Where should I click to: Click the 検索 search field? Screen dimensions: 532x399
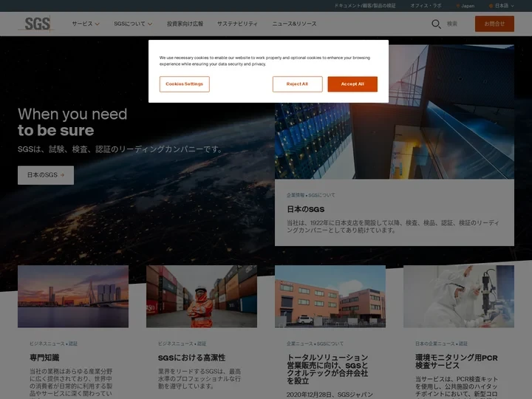click(452, 24)
